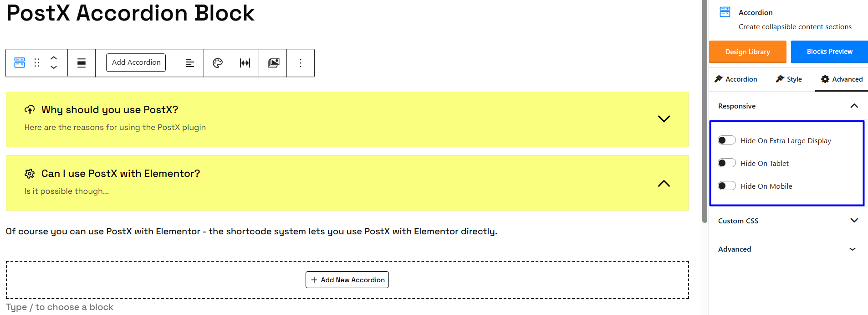Open the block alignment toolbar option
Image resolution: width=868 pixels, height=315 pixels.
click(x=82, y=63)
